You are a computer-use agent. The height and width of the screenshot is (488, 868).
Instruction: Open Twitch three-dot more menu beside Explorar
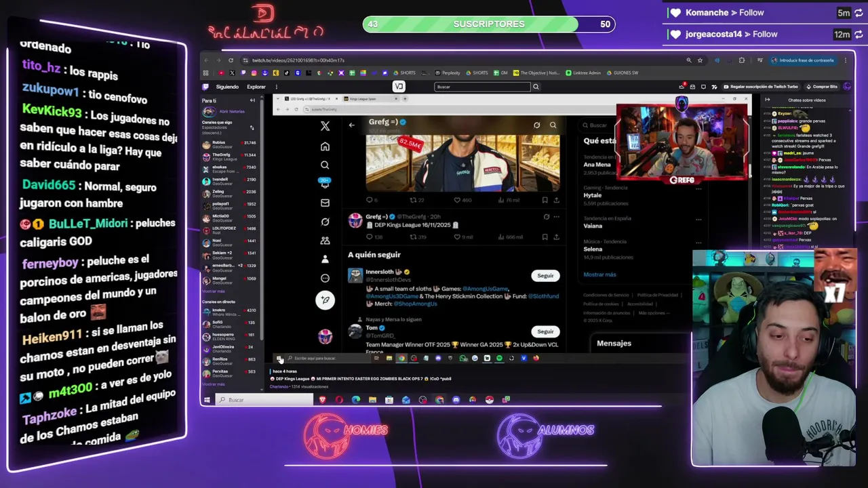pos(276,87)
